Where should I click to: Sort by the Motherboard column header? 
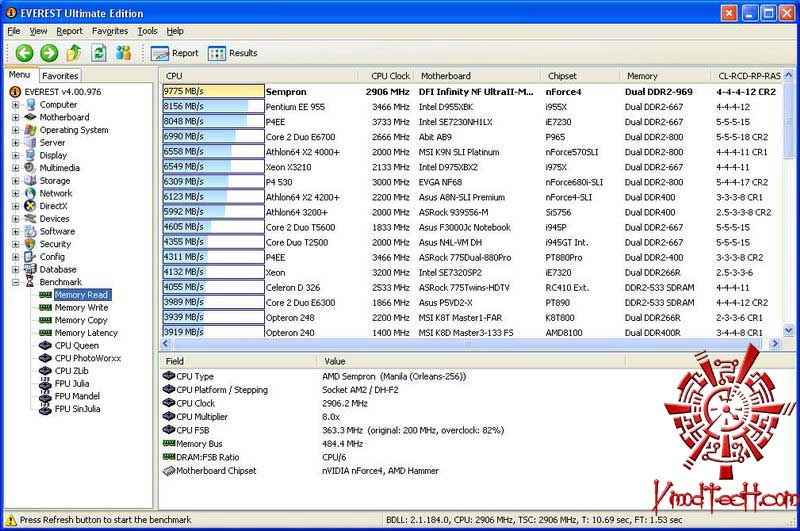[x=478, y=76]
